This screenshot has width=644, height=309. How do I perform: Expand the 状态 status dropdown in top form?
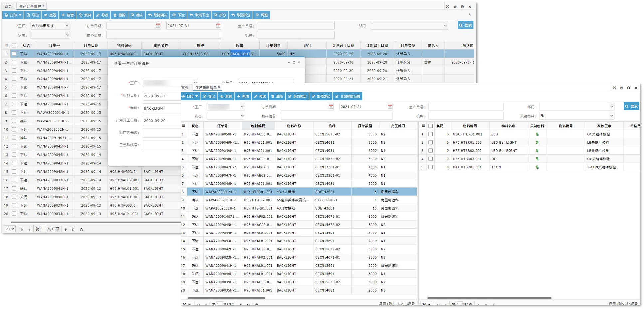(67, 35)
